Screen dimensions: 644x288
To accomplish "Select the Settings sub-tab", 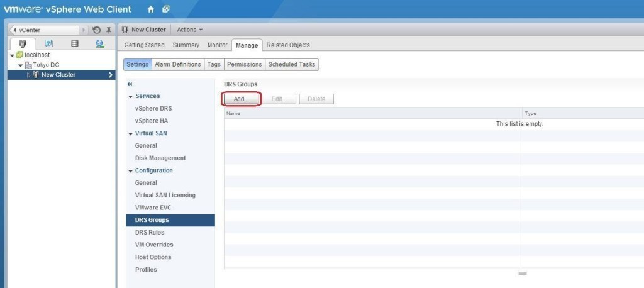I will 137,65.
